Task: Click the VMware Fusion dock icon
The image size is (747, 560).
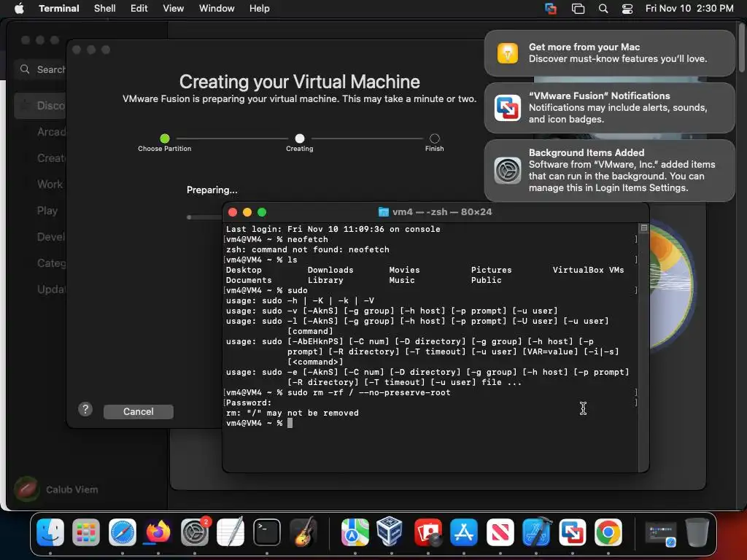Action: [x=572, y=532]
